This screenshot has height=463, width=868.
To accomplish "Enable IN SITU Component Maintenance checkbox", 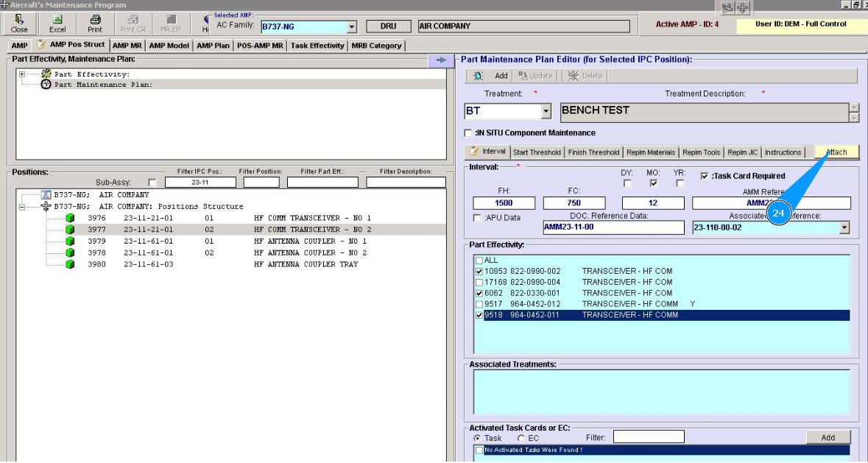I will 468,133.
